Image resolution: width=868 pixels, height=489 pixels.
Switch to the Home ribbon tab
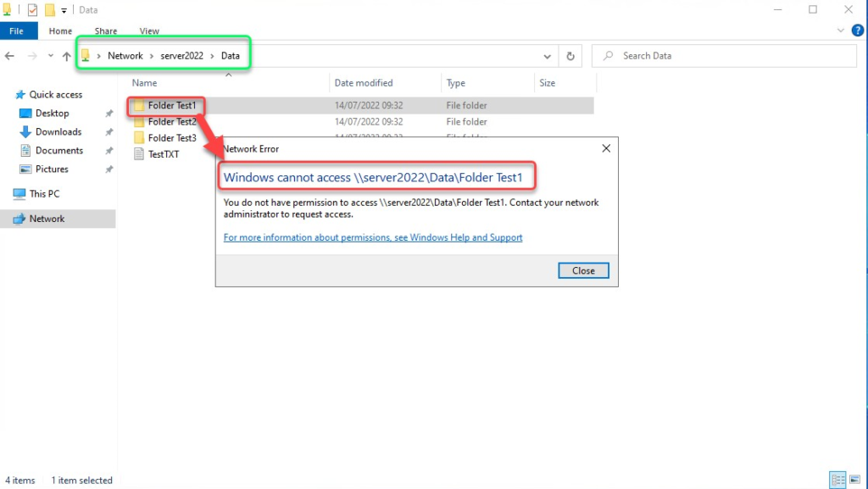click(x=60, y=31)
